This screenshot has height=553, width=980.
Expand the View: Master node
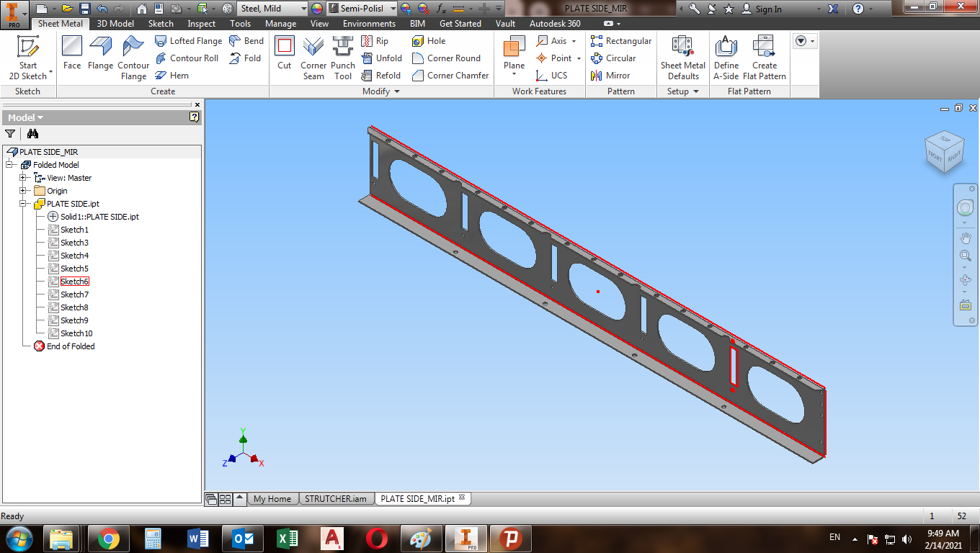[23, 178]
